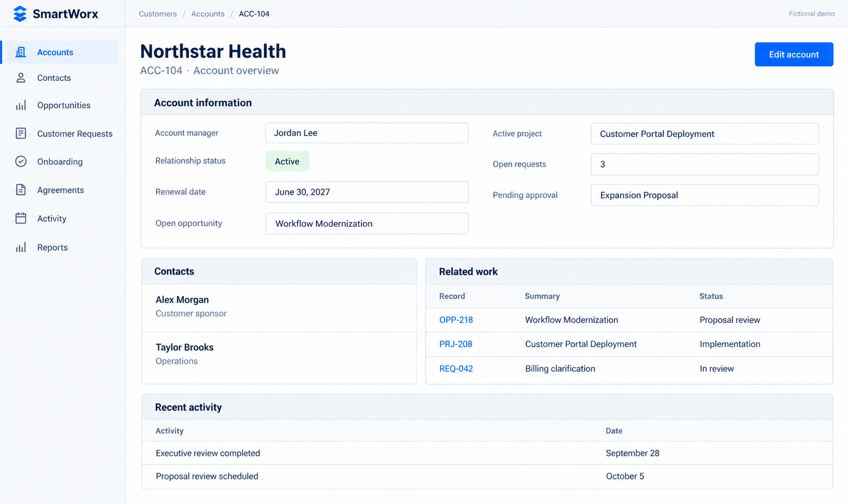The image size is (848, 504).
Task: Click the Customers breadcrumb link
Action: pos(158,14)
